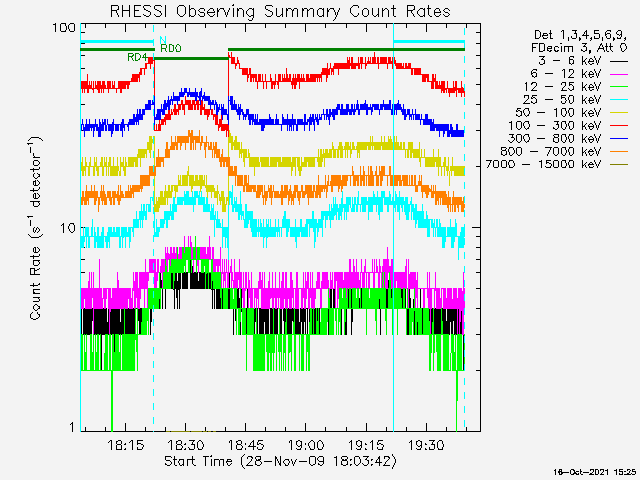Viewport: 640px width, 480px height.
Task: Click the Count Rate y-axis label
Action: [36, 228]
